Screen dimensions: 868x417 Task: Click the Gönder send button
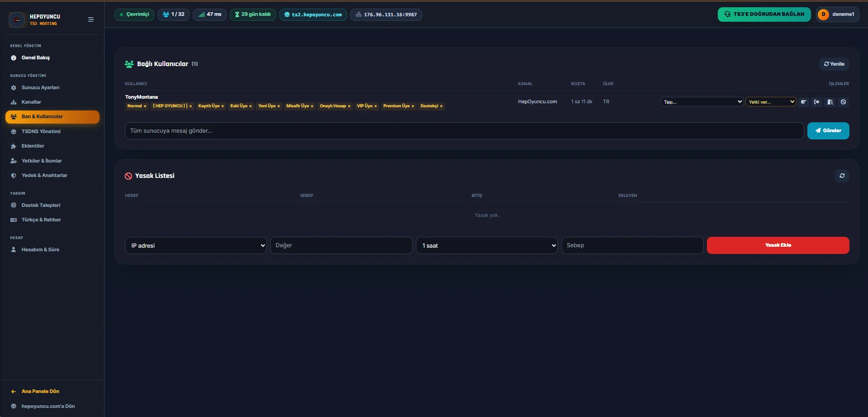pyautogui.click(x=828, y=131)
